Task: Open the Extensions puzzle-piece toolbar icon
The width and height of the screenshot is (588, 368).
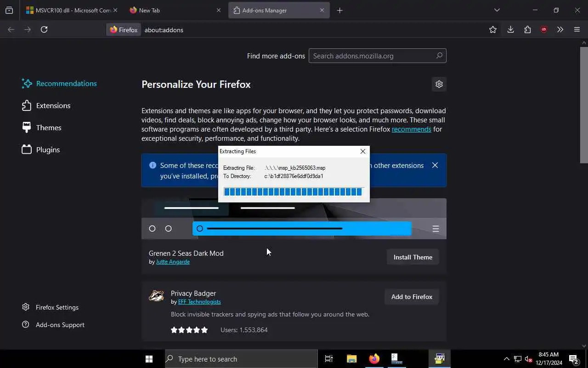Action: click(x=527, y=29)
